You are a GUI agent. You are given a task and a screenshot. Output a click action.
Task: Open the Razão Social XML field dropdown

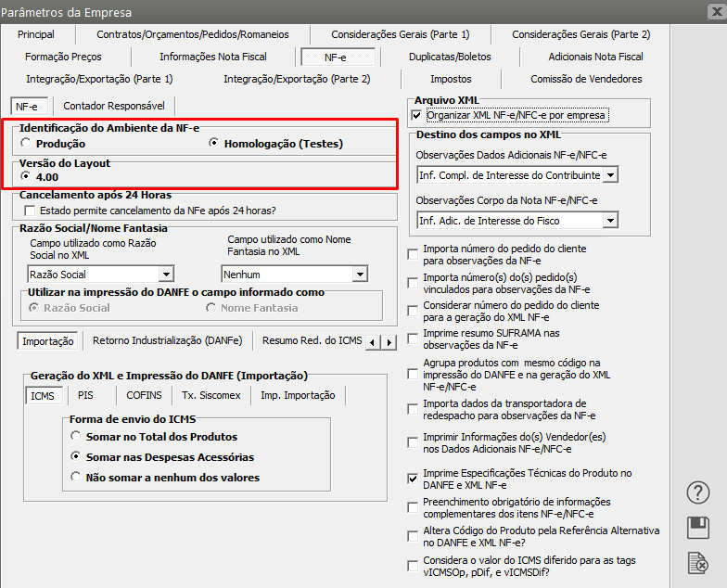pyautogui.click(x=166, y=275)
